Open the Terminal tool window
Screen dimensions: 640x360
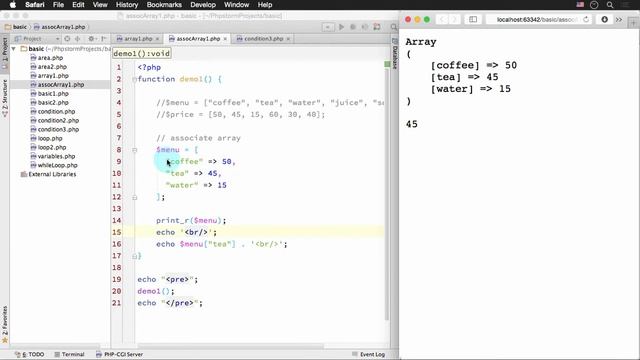(x=69, y=354)
